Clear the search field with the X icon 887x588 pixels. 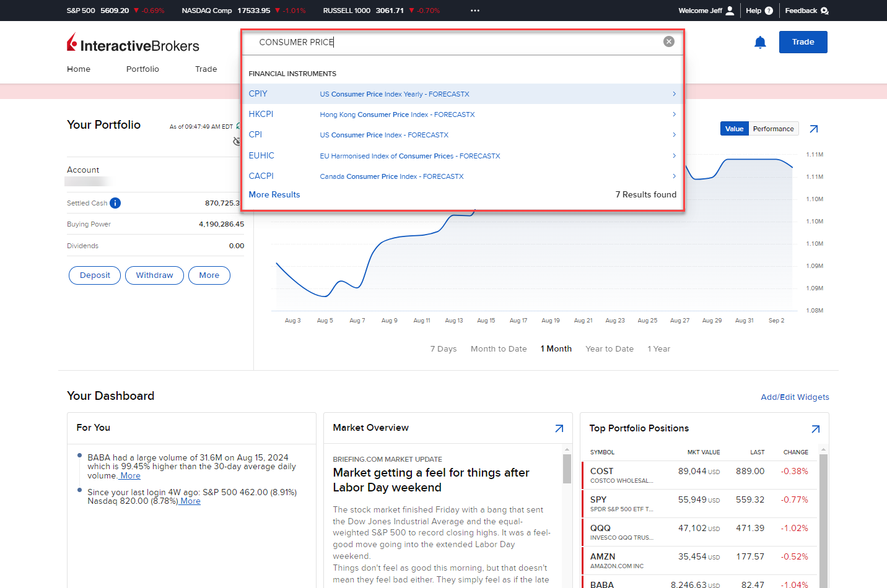click(668, 41)
